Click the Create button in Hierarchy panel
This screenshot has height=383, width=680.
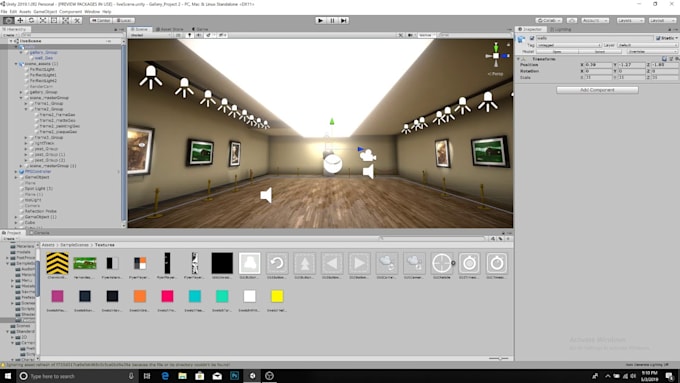pos(9,35)
